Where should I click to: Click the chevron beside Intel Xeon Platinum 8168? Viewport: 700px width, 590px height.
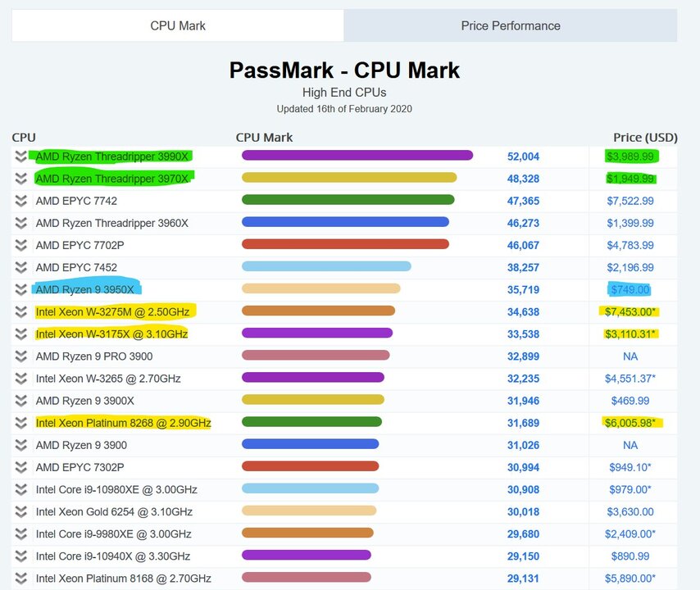pos(20,579)
